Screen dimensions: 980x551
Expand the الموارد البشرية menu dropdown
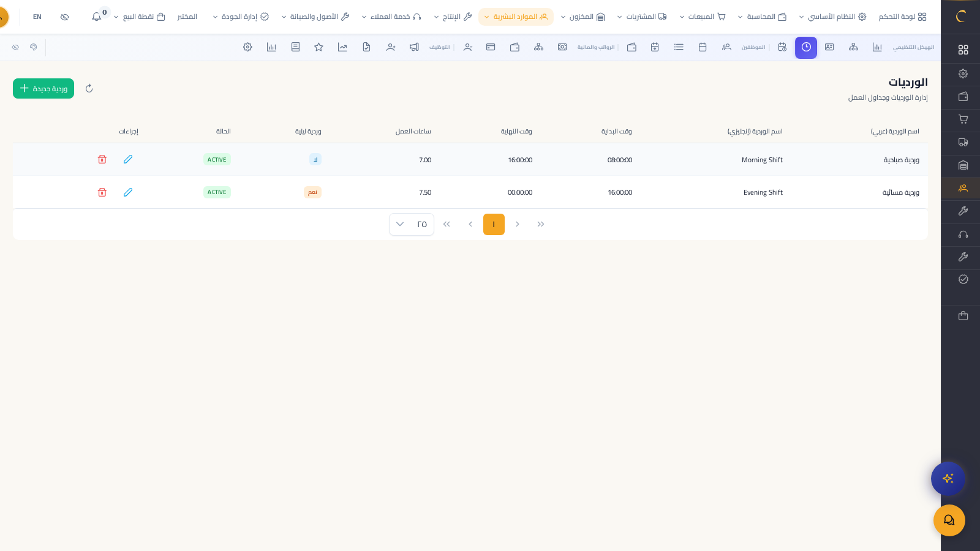516,17
